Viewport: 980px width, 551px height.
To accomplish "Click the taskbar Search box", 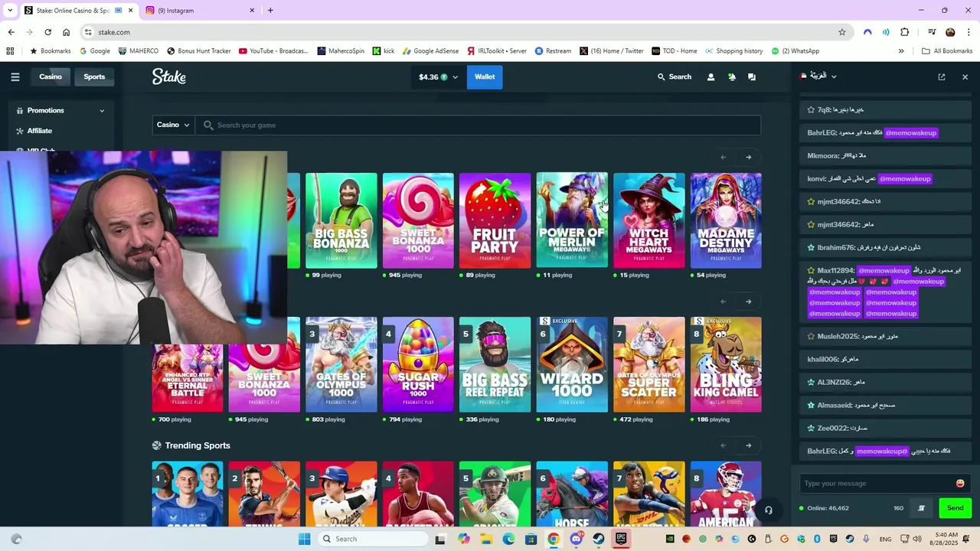I will [373, 539].
